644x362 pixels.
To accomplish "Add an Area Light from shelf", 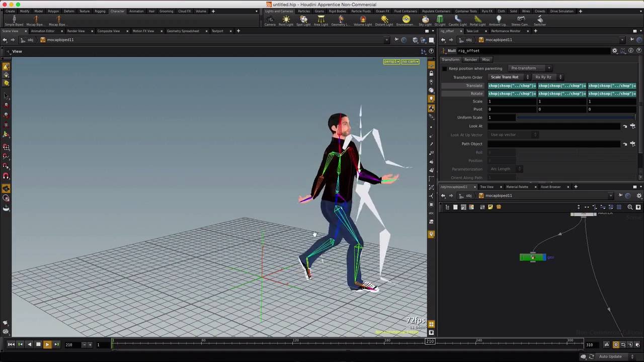I will [320, 21].
